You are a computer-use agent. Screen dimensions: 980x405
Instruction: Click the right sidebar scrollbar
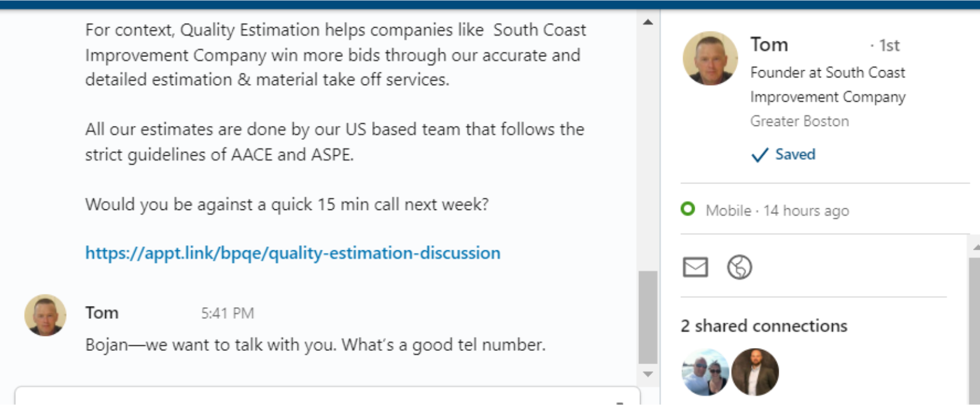974,322
